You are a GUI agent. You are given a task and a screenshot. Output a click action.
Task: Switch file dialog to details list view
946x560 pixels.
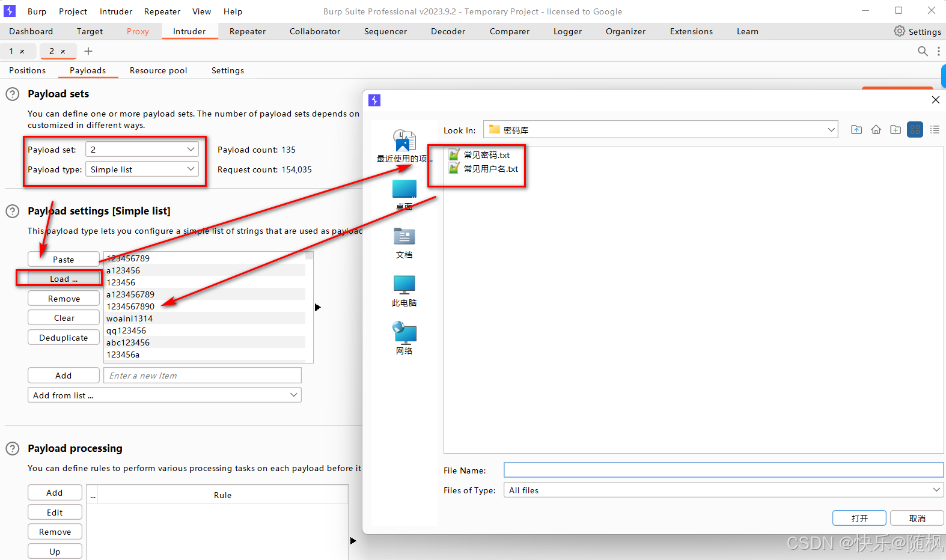pos(935,130)
